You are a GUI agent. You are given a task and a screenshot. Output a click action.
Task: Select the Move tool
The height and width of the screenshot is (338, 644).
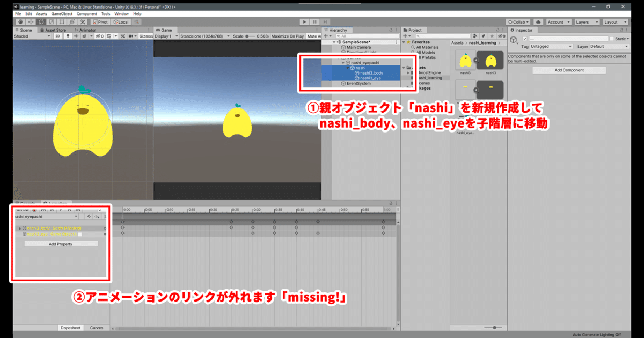click(30, 22)
